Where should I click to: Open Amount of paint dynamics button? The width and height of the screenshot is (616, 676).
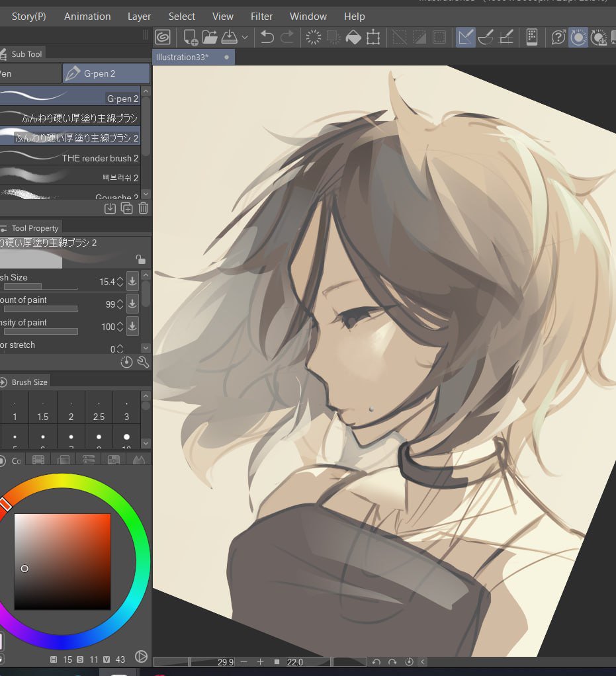click(x=132, y=304)
